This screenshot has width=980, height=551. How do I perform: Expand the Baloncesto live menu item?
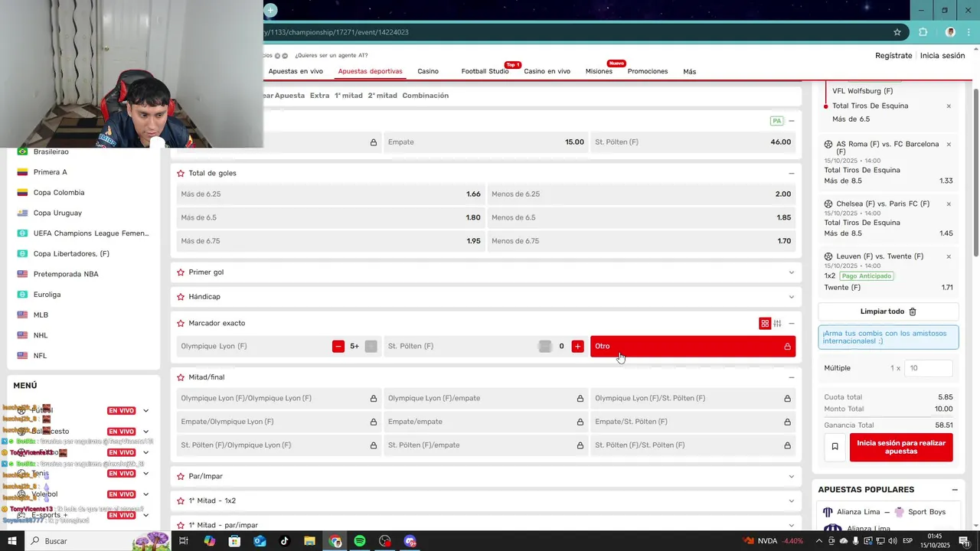tap(145, 432)
